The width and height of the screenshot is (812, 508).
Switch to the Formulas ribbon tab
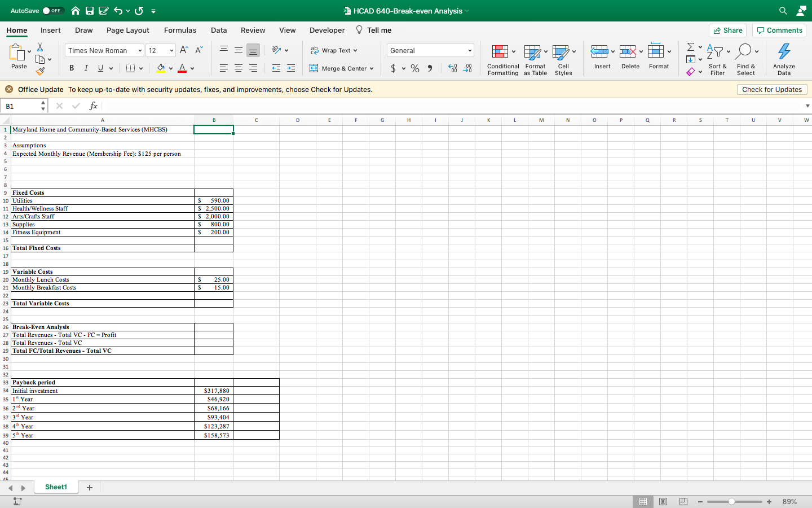click(180, 30)
